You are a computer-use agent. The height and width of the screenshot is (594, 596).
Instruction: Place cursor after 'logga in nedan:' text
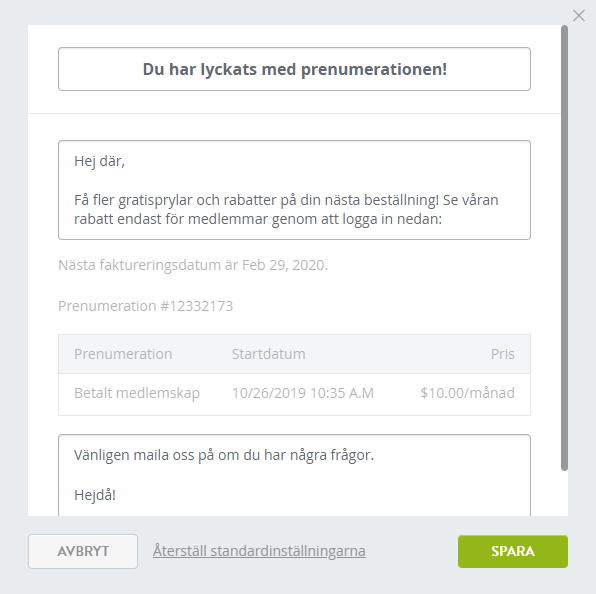point(442,219)
